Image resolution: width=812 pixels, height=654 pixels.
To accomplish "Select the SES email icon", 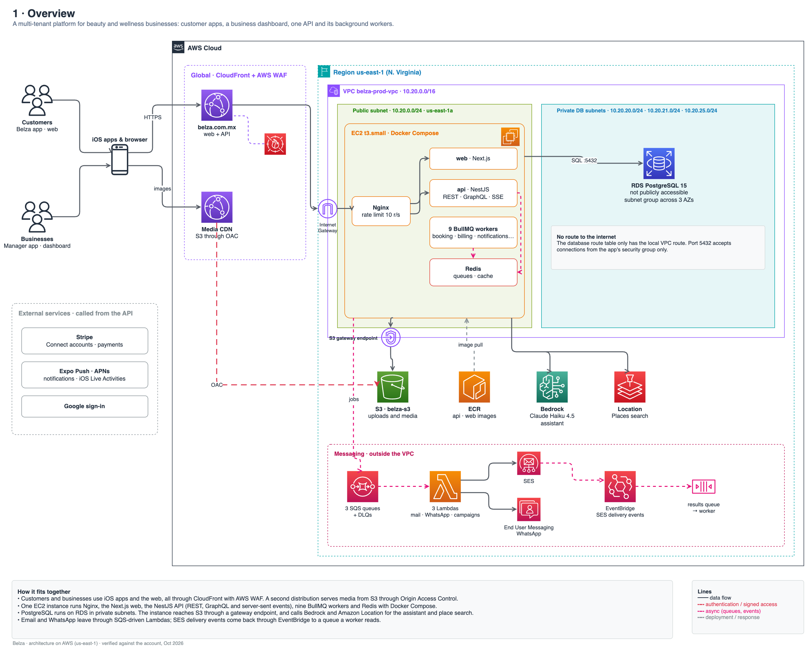I will 529,463.
